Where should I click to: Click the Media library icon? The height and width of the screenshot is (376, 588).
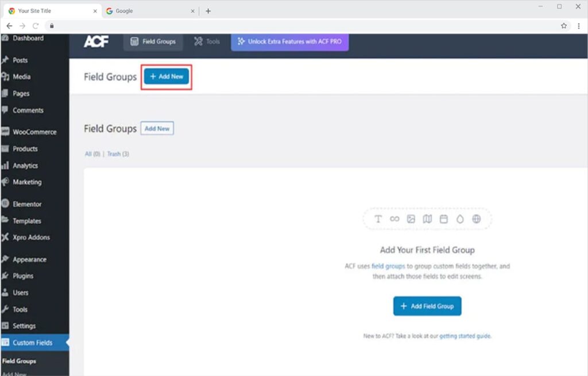click(x=5, y=76)
